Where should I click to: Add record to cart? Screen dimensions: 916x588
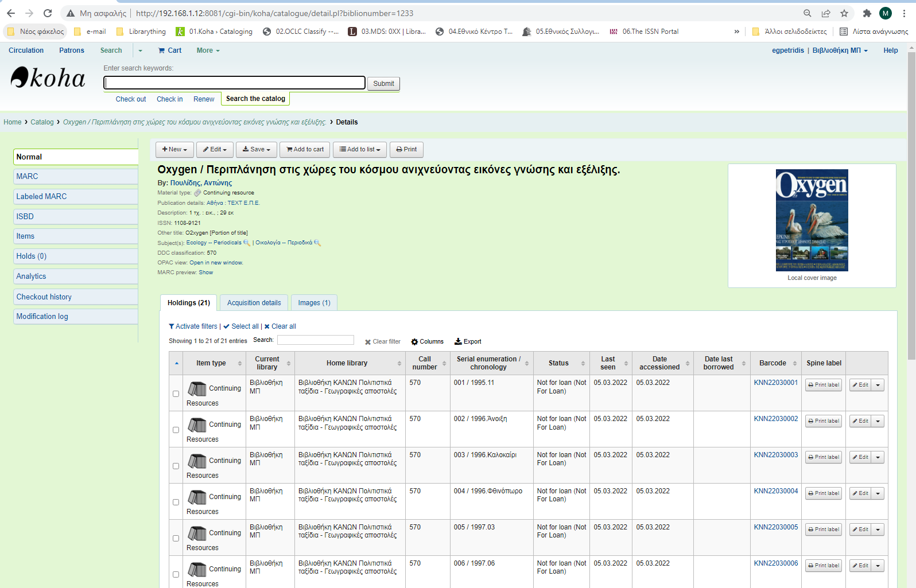pyautogui.click(x=305, y=150)
